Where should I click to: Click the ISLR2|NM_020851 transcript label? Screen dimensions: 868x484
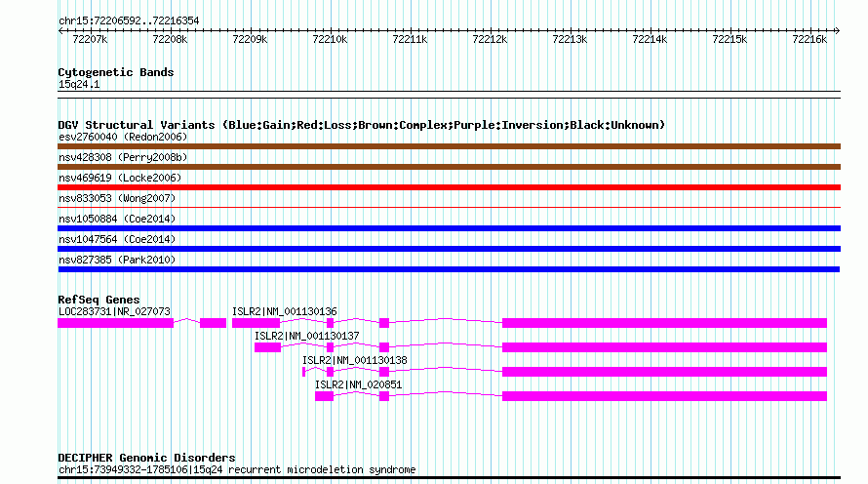358,384
